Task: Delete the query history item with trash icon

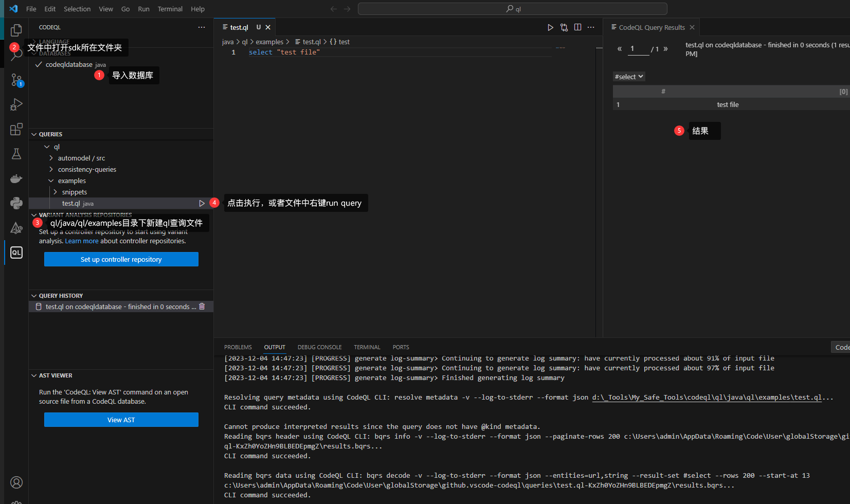Action: pyautogui.click(x=202, y=307)
